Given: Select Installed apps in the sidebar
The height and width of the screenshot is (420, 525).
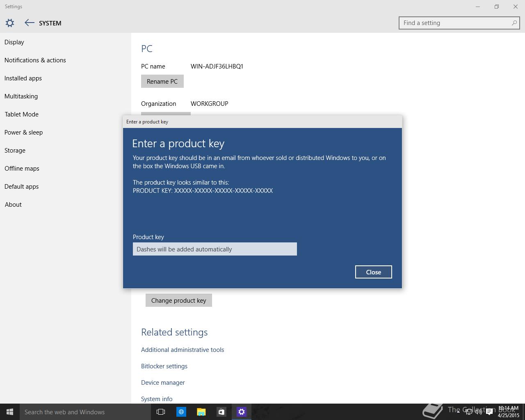Looking at the screenshot, I should pyautogui.click(x=66, y=78).
